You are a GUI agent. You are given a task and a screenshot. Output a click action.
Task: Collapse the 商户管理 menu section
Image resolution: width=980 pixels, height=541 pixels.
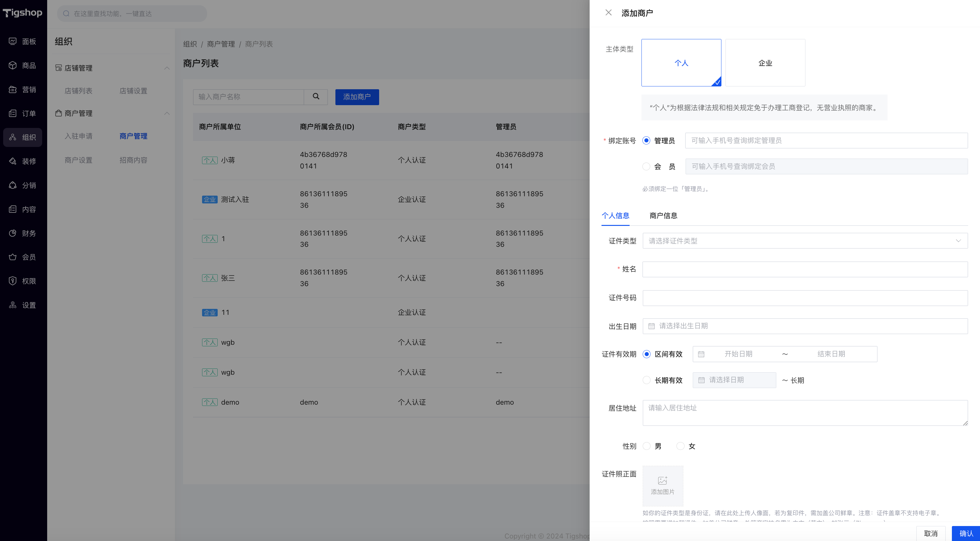[x=167, y=113]
